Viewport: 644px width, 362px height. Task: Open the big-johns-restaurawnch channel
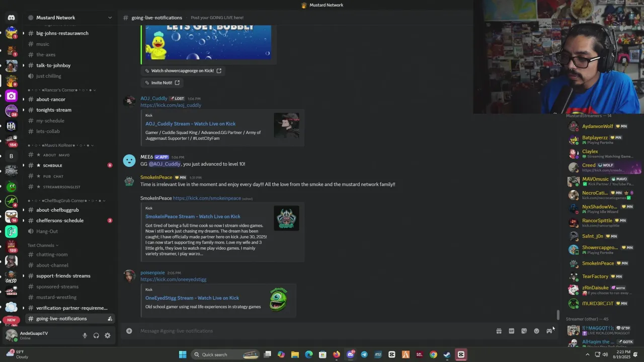70,33
